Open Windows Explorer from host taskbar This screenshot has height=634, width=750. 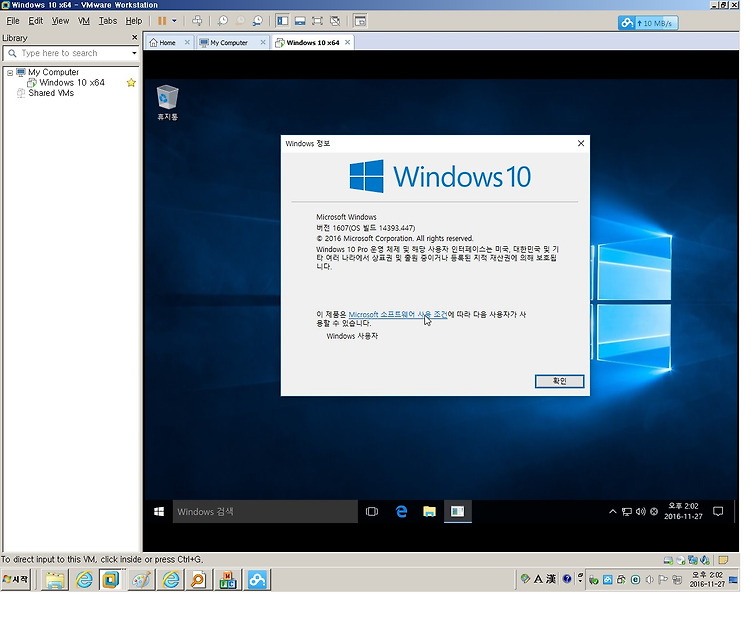55,580
